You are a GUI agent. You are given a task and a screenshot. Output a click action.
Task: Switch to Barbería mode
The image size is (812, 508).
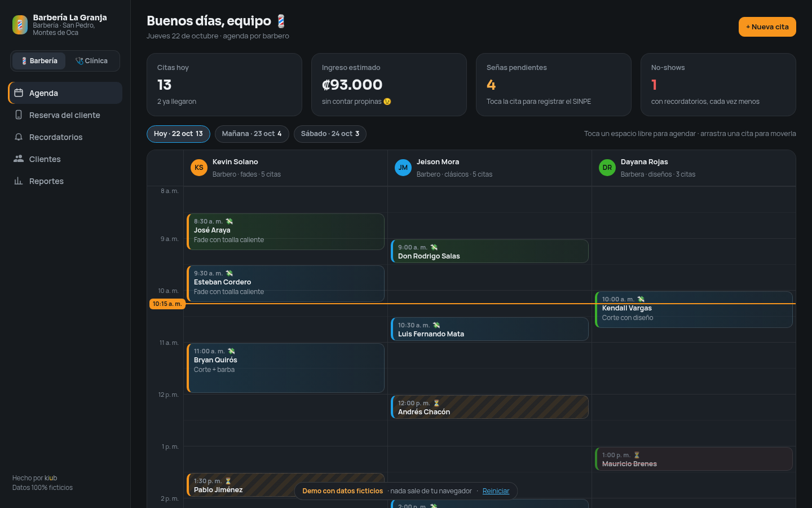(x=39, y=61)
